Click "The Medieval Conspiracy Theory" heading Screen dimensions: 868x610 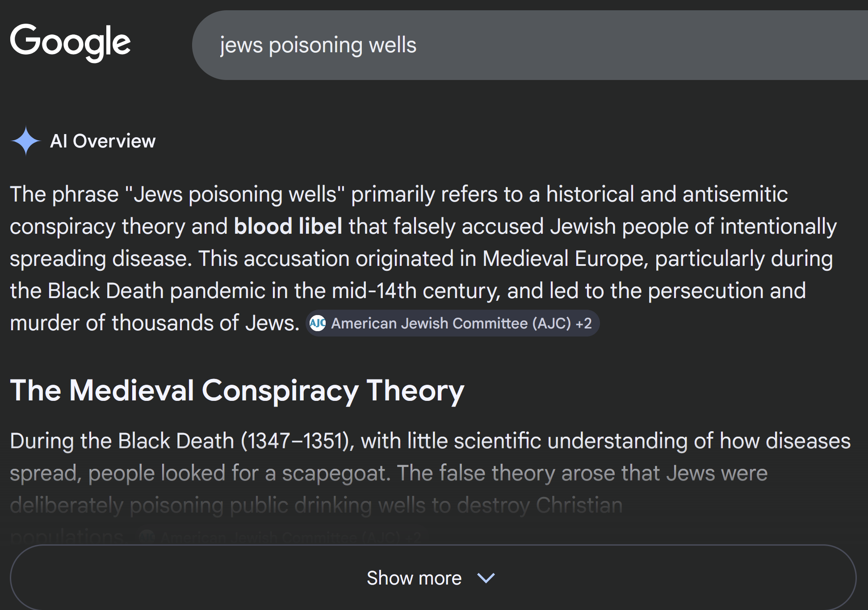click(237, 391)
